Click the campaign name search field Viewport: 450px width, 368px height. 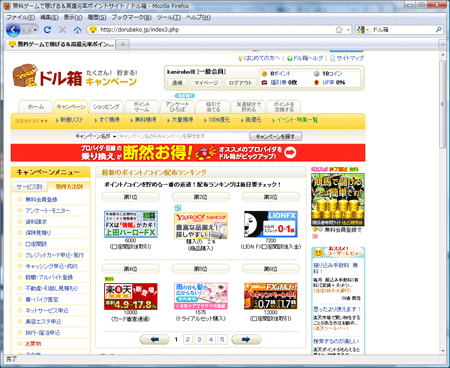coord(183,136)
